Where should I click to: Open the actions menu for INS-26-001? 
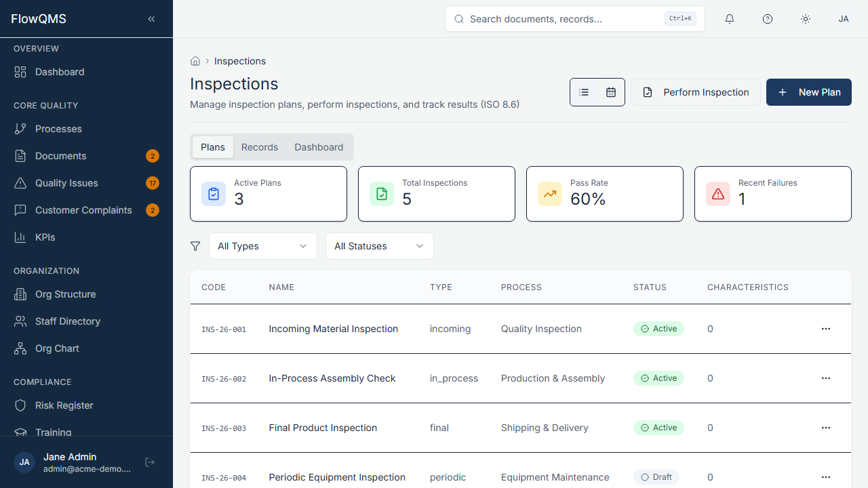pyautogui.click(x=825, y=329)
